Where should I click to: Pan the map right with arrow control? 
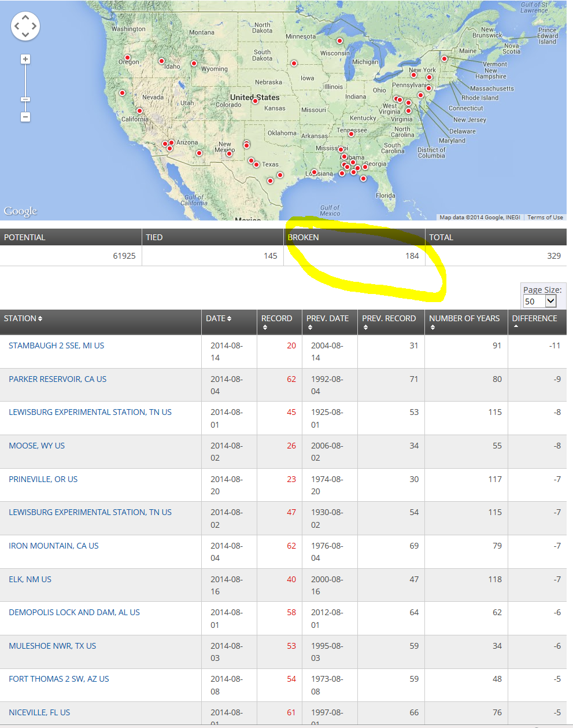tap(34, 26)
